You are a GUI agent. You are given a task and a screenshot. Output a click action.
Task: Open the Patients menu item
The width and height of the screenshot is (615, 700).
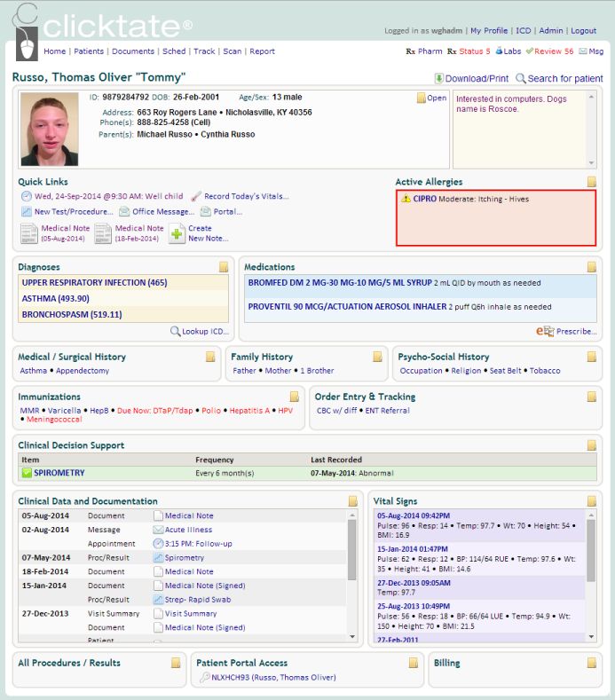[x=89, y=51]
